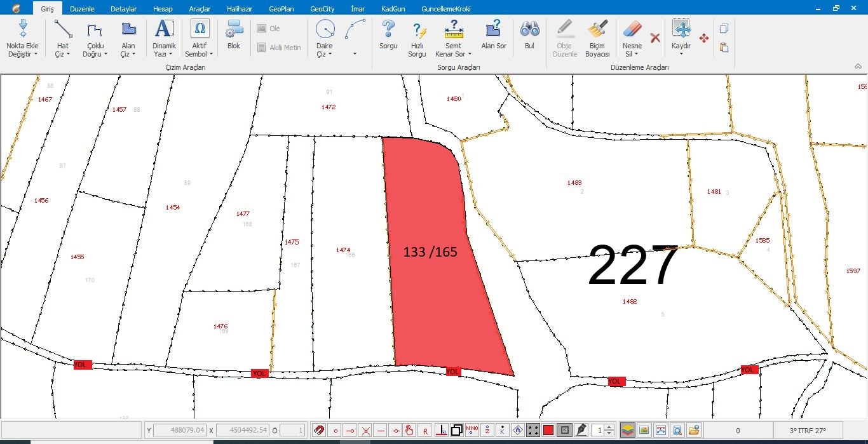Click the 3° ITRF 27° projection button
This screenshot has width=868, height=444.
[808, 430]
